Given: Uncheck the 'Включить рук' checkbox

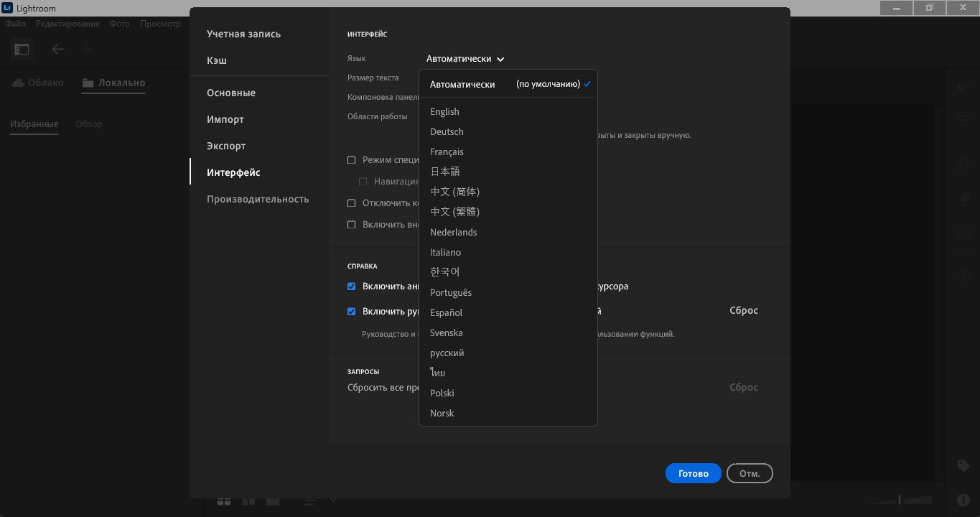Looking at the screenshot, I should 352,312.
